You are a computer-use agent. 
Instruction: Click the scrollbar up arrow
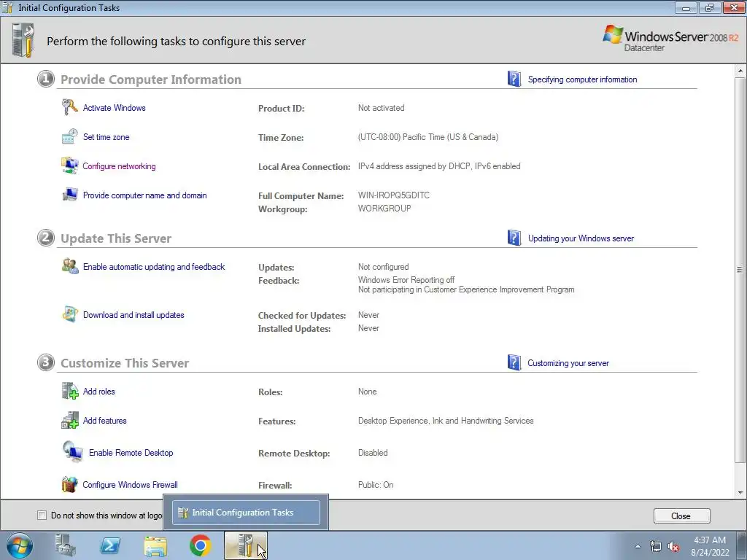740,71
